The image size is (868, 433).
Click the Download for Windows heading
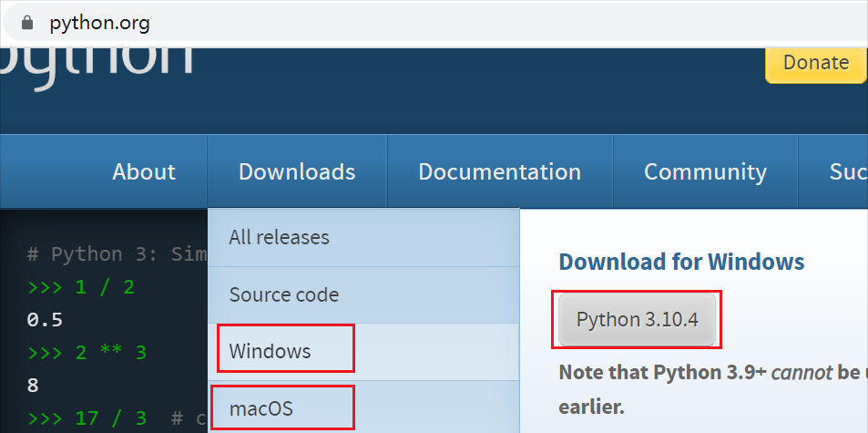pos(681,262)
